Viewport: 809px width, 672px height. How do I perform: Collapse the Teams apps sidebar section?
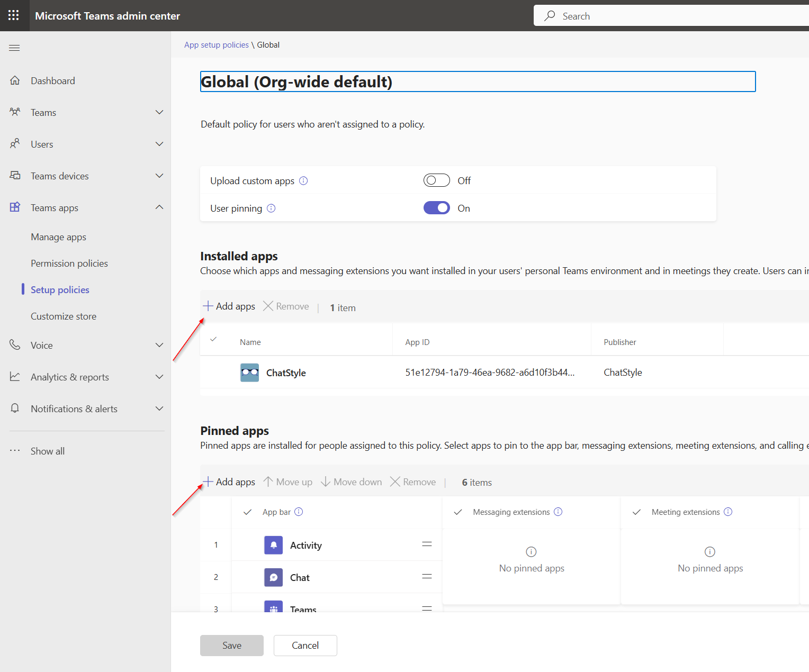point(159,207)
